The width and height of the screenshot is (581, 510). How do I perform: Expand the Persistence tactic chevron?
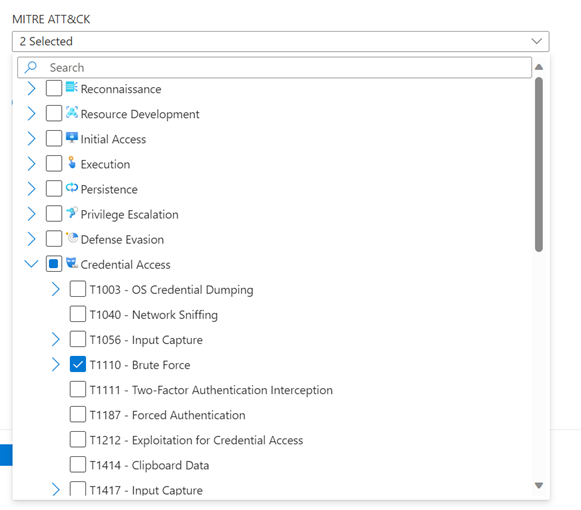click(31, 189)
